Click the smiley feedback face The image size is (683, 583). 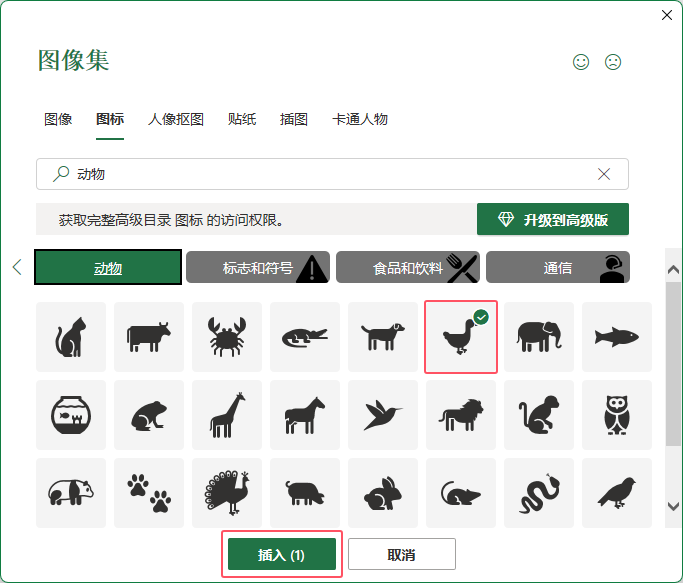pyautogui.click(x=581, y=62)
